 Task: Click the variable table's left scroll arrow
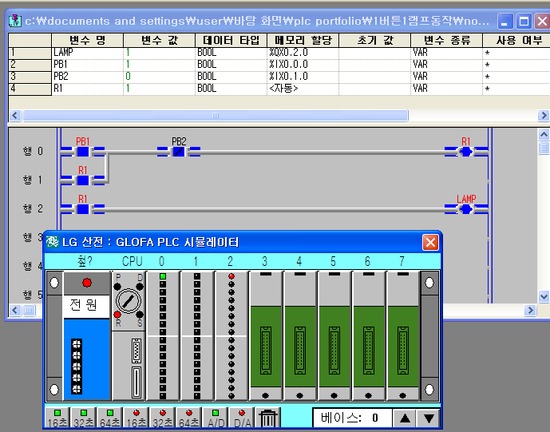15,115
